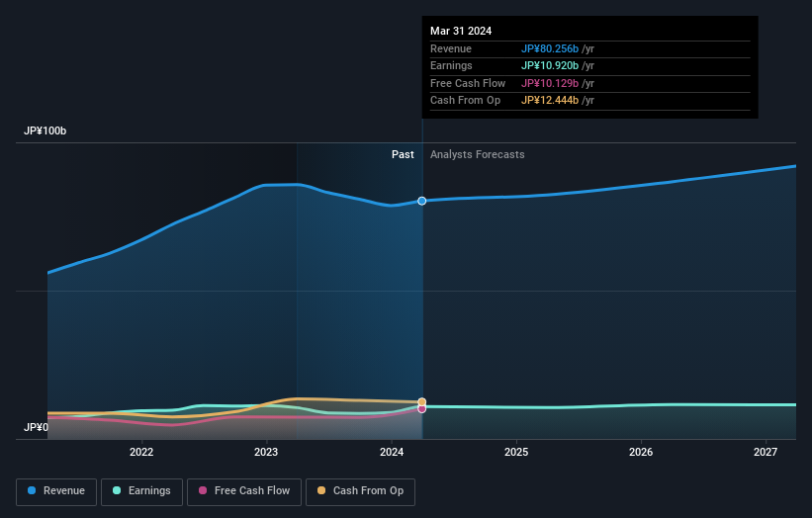Click the 2027 x-axis label

click(x=766, y=452)
